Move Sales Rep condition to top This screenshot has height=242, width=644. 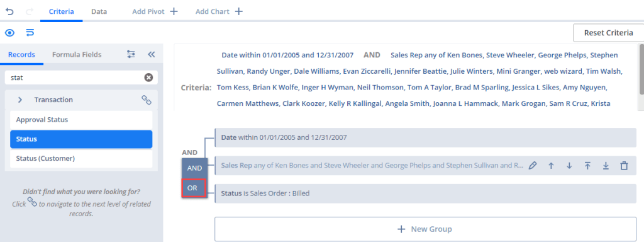click(588, 166)
